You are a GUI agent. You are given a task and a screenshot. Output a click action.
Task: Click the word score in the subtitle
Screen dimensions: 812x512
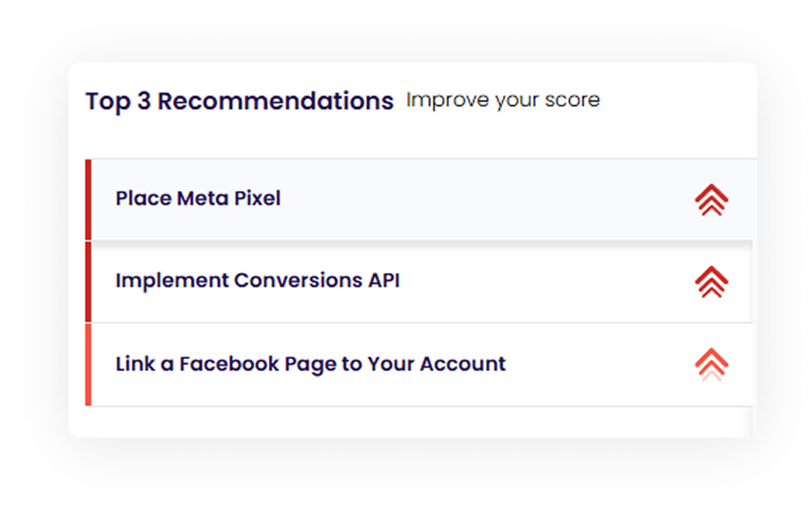pos(572,100)
